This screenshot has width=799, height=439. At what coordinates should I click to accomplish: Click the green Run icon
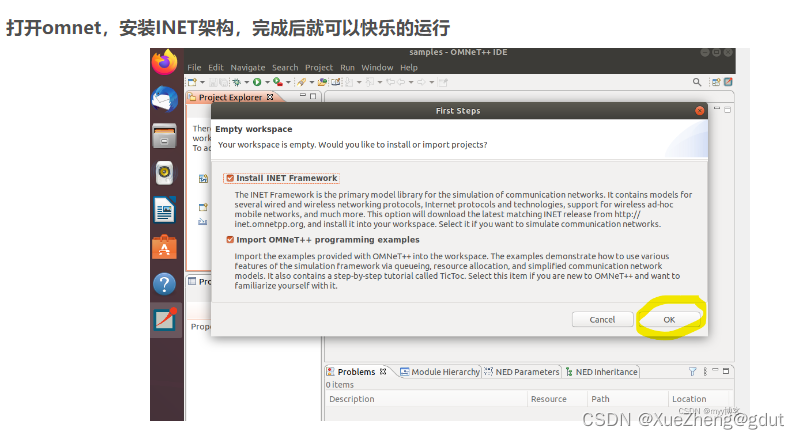coord(257,82)
